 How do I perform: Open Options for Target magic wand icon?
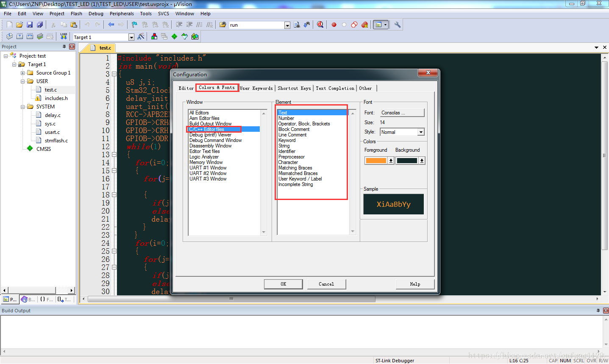tap(141, 36)
